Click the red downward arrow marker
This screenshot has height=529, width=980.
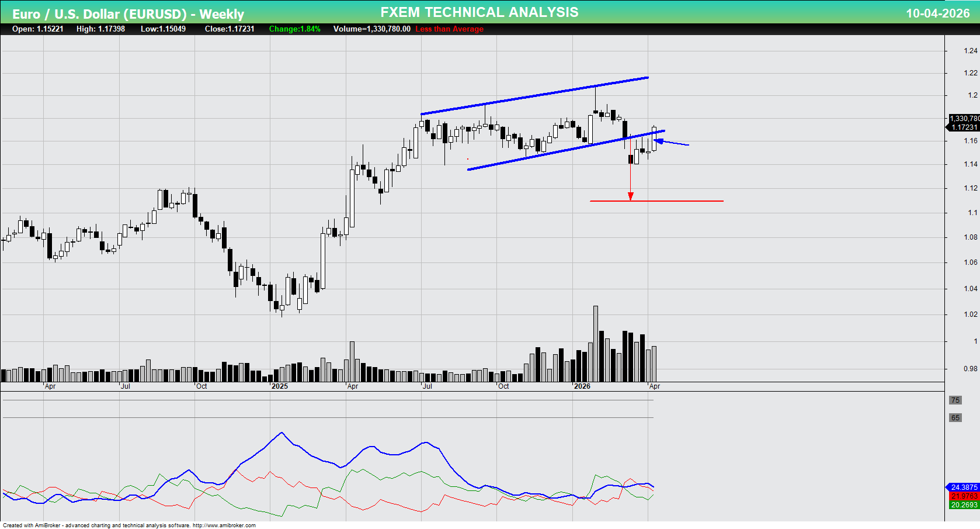pyautogui.click(x=630, y=195)
